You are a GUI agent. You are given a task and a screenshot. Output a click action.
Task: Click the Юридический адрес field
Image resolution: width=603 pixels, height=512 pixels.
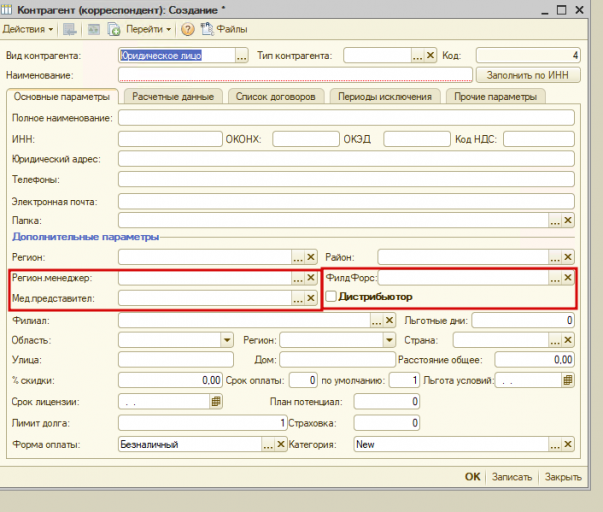coord(346,159)
